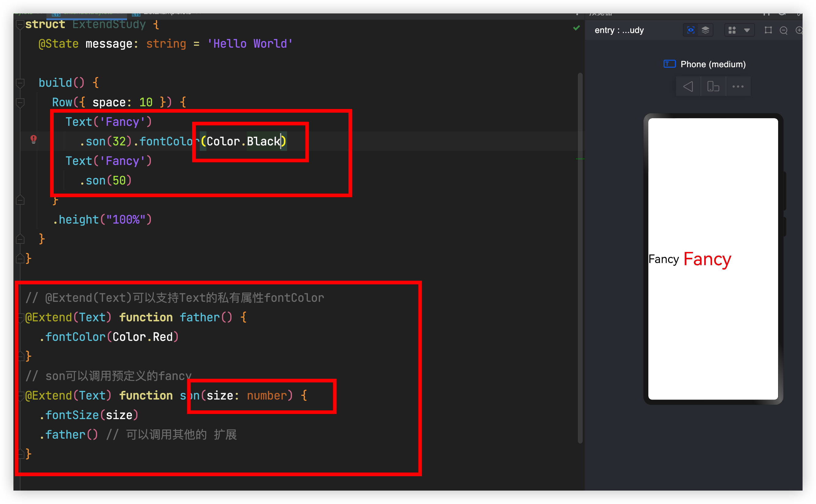Click the comment about @Extend(Text) fontColor
816x504 pixels.
[175, 298]
